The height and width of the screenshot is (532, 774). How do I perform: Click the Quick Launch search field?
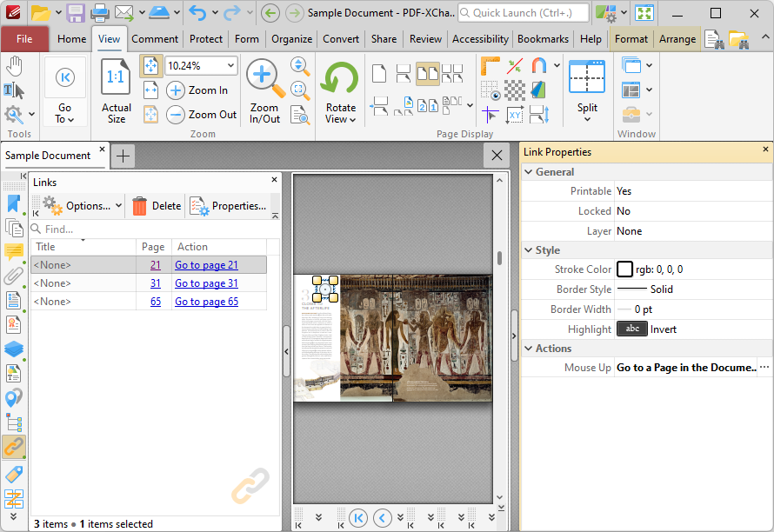[x=524, y=13]
